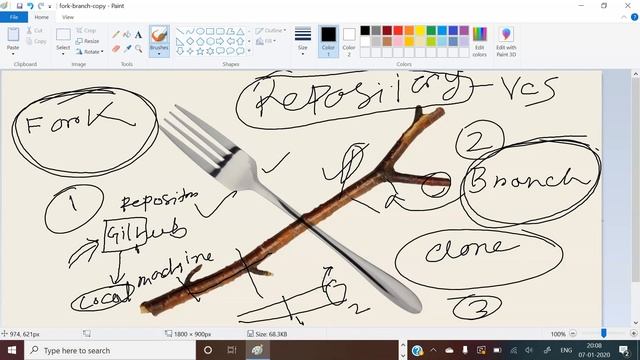Click Edit colors button
This screenshot has width=640, height=360.
tap(480, 42)
